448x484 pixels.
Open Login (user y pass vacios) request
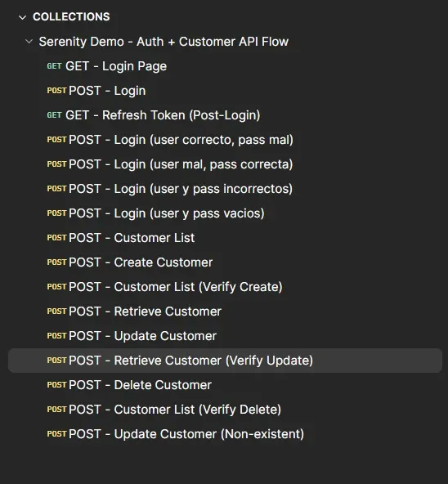pyautogui.click(x=167, y=213)
